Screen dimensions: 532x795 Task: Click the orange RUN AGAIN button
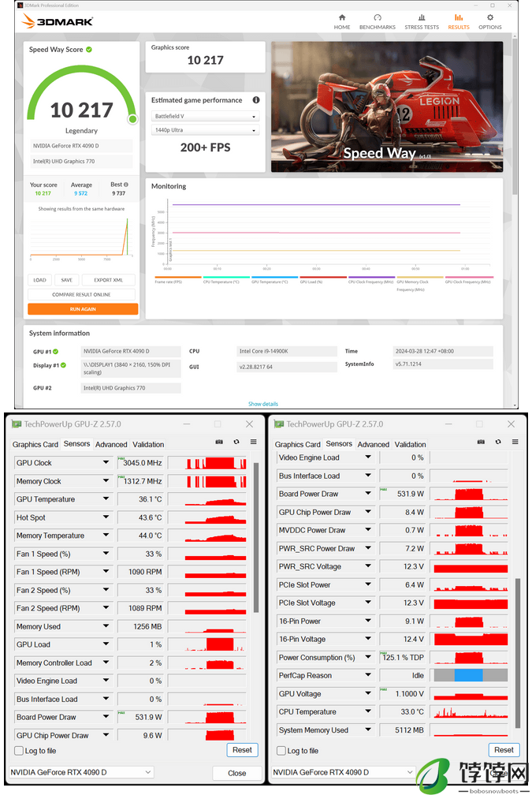coord(83,309)
